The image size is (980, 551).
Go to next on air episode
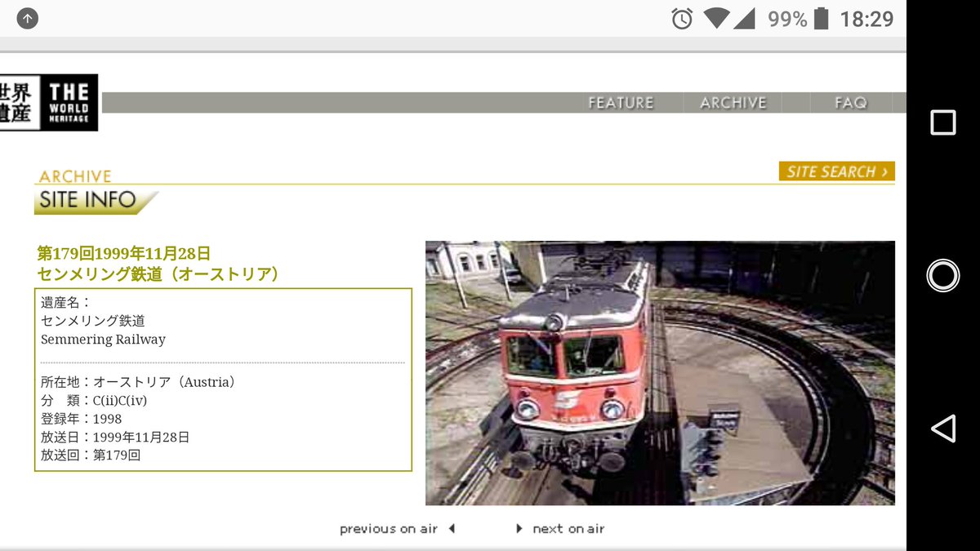pyautogui.click(x=568, y=528)
